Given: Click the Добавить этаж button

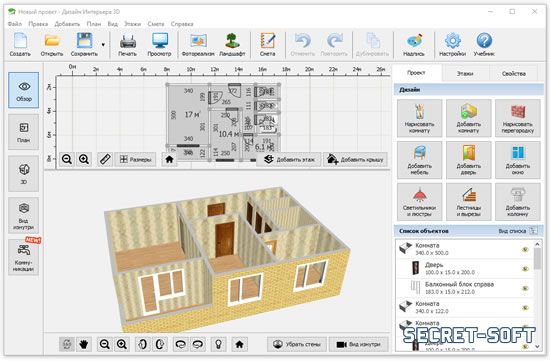Looking at the screenshot, I should coord(289,159).
